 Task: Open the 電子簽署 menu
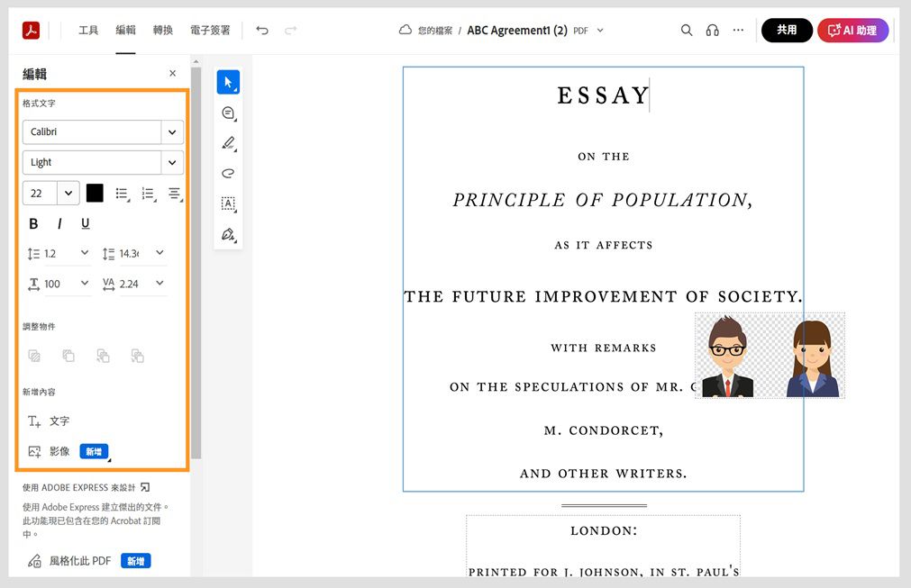click(x=210, y=30)
